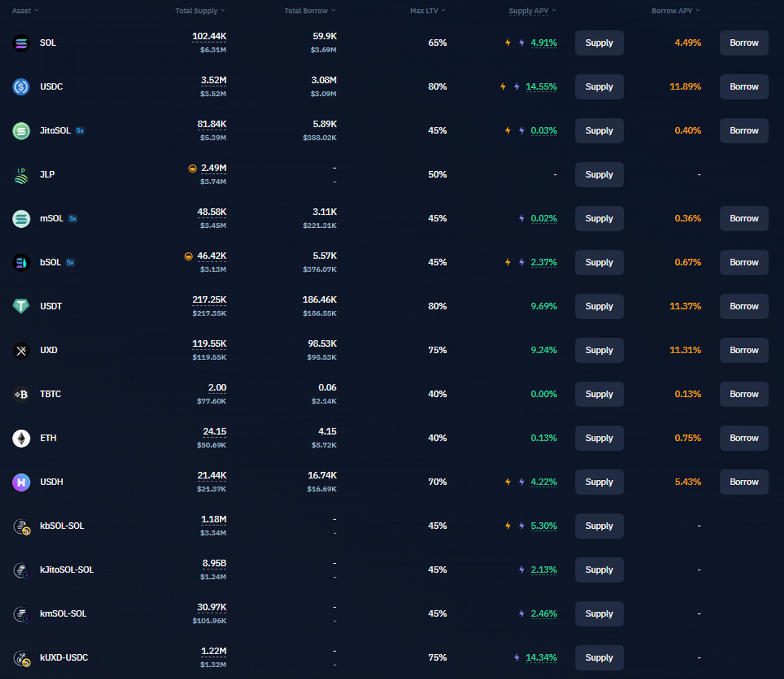Screen dimensions: 784x679
Task: Click the USDT tether icon
Action: click(21, 306)
